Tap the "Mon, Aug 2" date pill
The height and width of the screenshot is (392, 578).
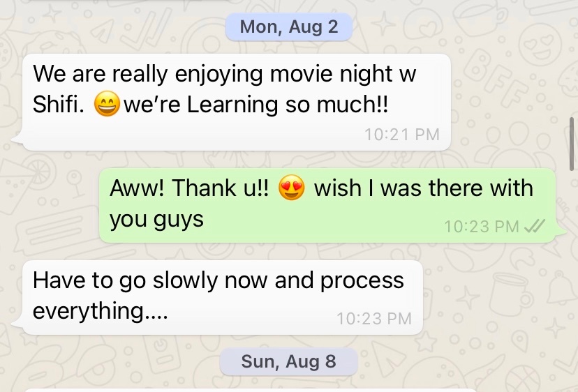pyautogui.click(x=288, y=27)
